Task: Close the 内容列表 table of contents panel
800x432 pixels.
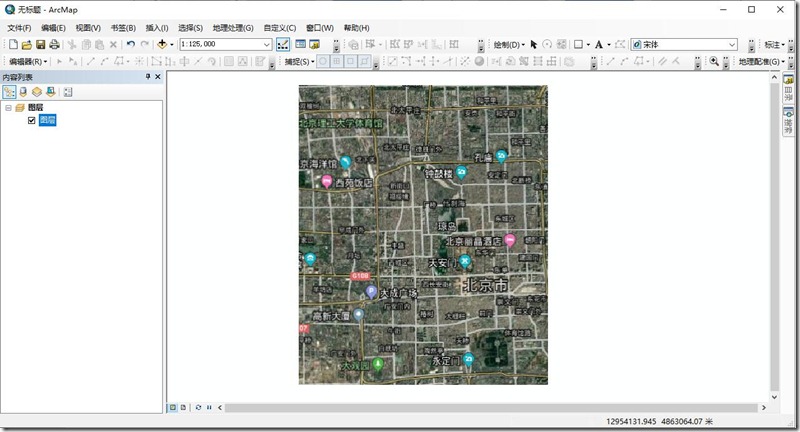Action: [158, 77]
